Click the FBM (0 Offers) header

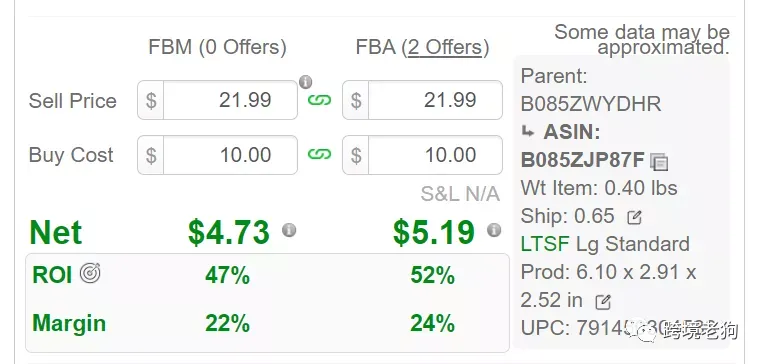[x=217, y=47]
